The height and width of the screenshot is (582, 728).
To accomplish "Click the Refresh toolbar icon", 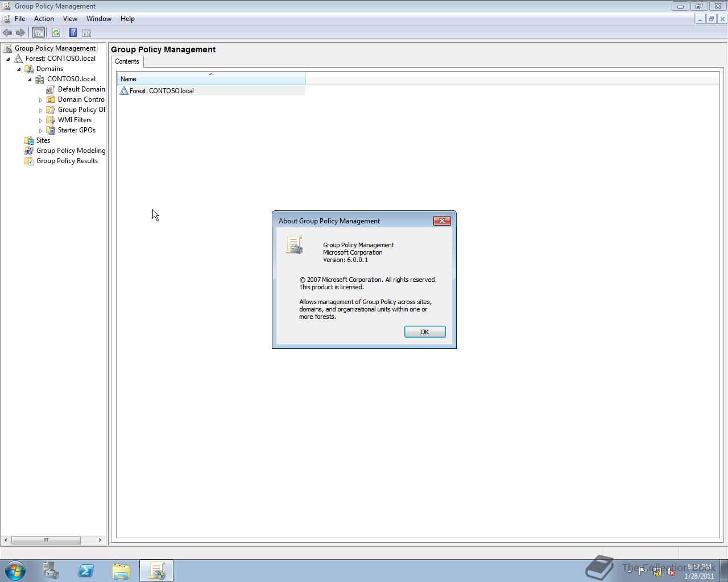I will click(x=56, y=33).
